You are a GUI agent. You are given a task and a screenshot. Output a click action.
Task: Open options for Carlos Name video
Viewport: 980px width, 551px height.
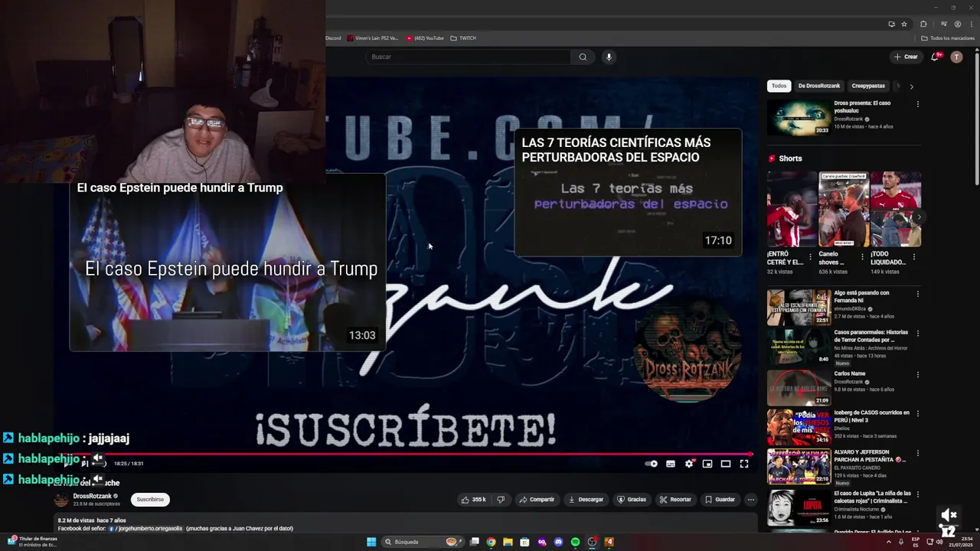coord(917,375)
